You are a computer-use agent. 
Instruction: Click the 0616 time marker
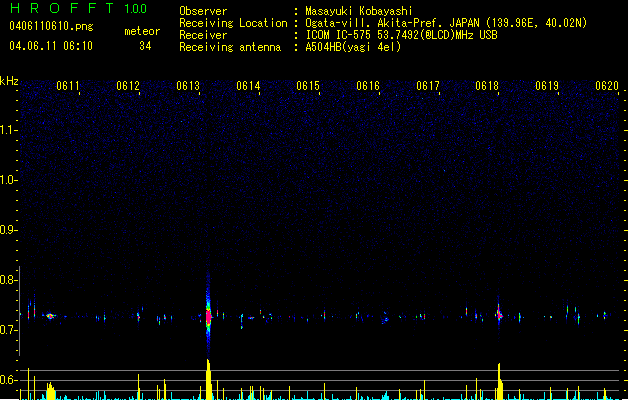click(x=368, y=86)
